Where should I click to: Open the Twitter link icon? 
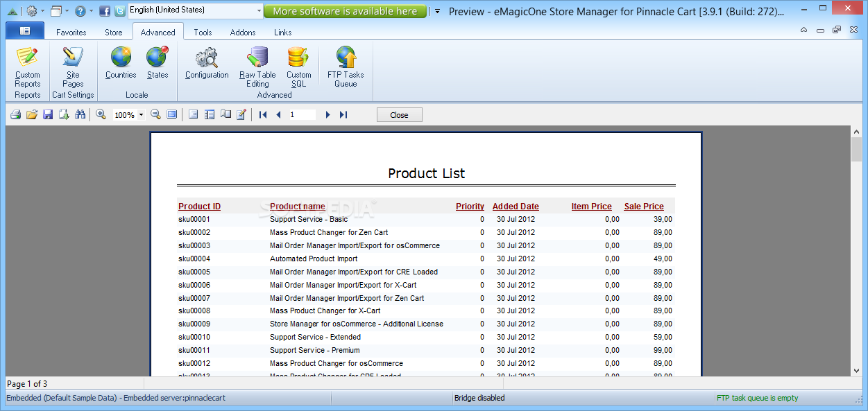120,11
